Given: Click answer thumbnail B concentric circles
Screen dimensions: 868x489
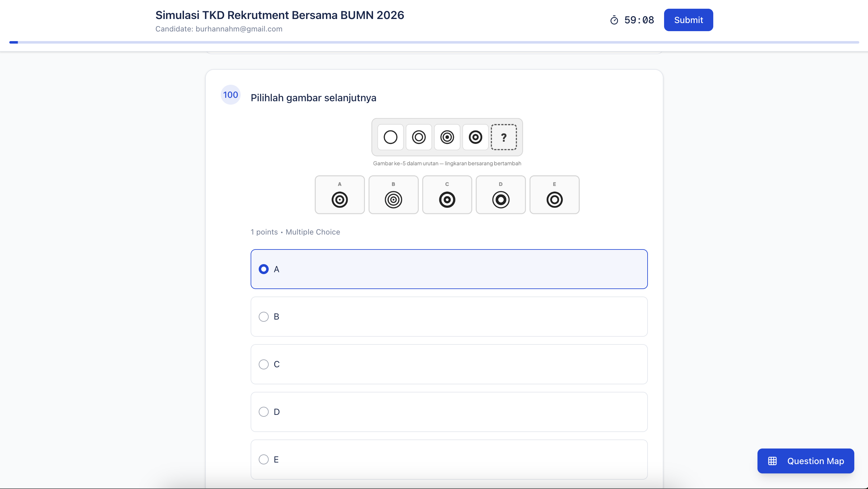Looking at the screenshot, I should click(x=393, y=200).
